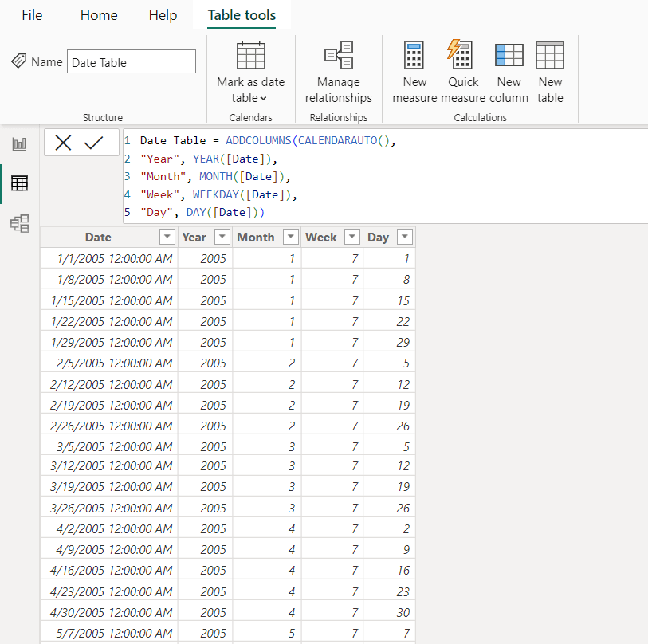This screenshot has width=648, height=644.
Task: Switch to Report view icon
Action: [x=19, y=143]
